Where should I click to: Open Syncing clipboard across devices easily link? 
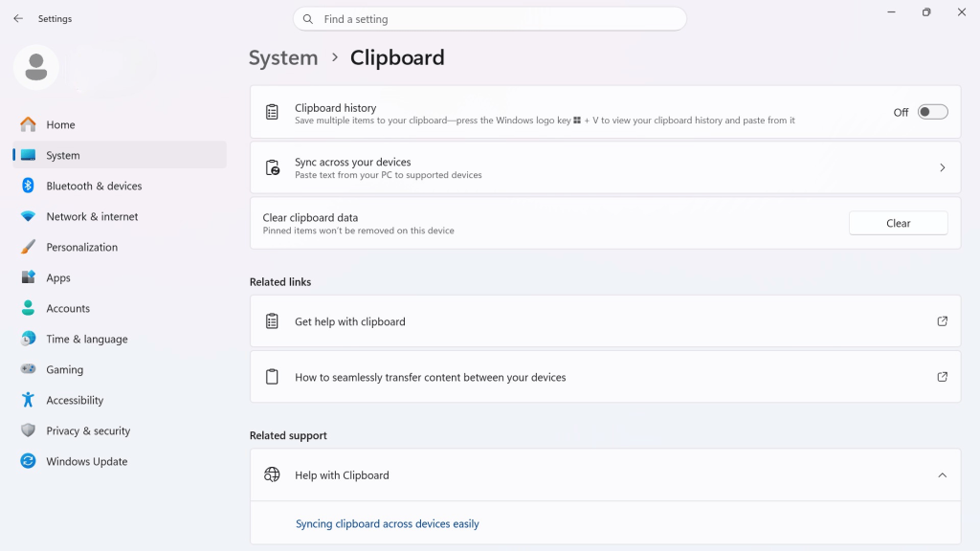coord(388,523)
